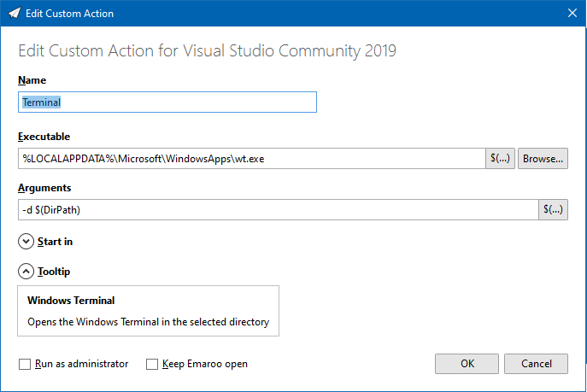587x392 pixels.
Task: Collapse the Tooltip section
Action: click(26, 272)
